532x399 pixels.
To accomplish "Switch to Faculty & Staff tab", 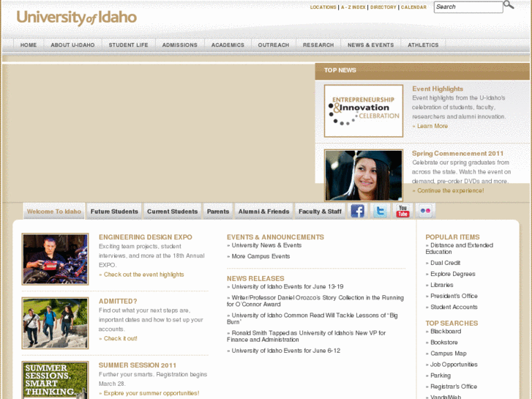I will pos(320,212).
